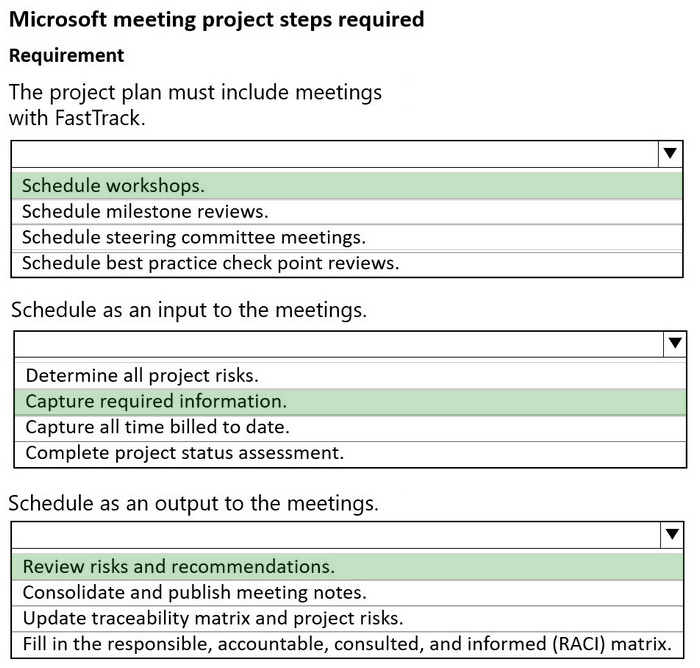Select 'Capture required information.' option
Image resolution: width=700 pixels, height=668 pixels.
point(350,402)
